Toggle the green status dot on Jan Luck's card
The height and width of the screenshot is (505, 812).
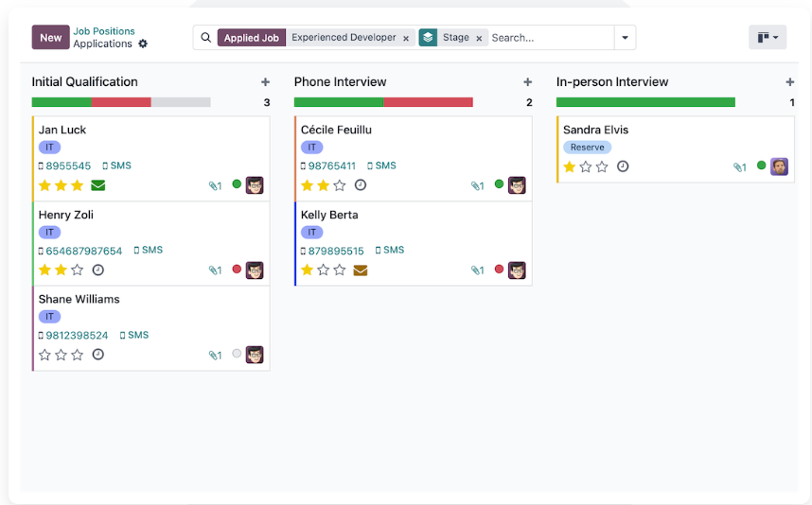click(x=238, y=184)
